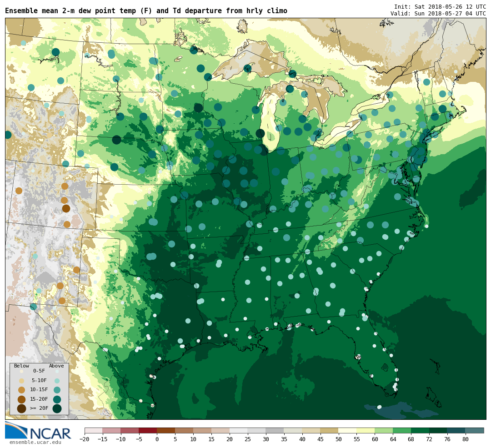491x448 pixels.
Task: Click the '10-15F' legend label
Action: tap(39, 389)
